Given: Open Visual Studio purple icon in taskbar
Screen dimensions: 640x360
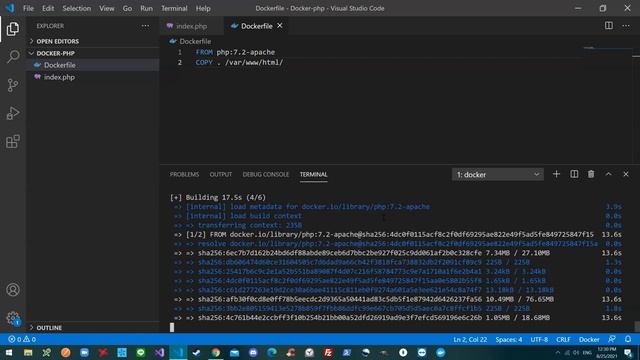Looking at the screenshot, I should 159,352.
